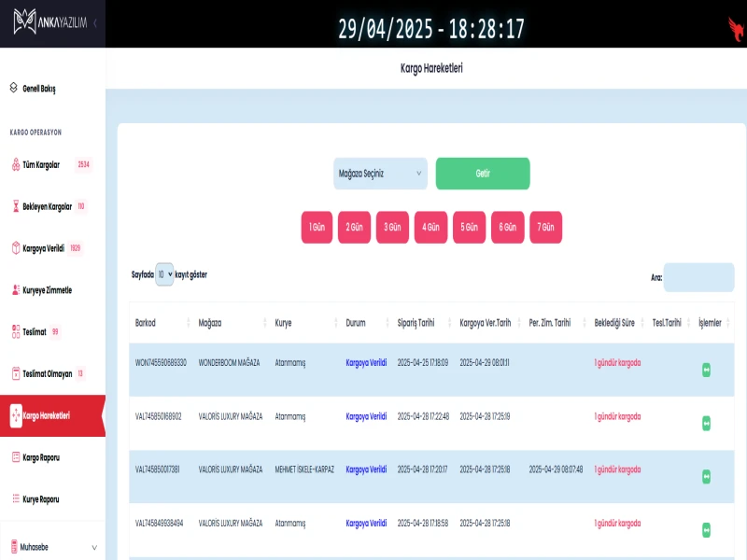The image size is (747, 560).
Task: Select the 7 Gün filter button
Action: point(545,227)
